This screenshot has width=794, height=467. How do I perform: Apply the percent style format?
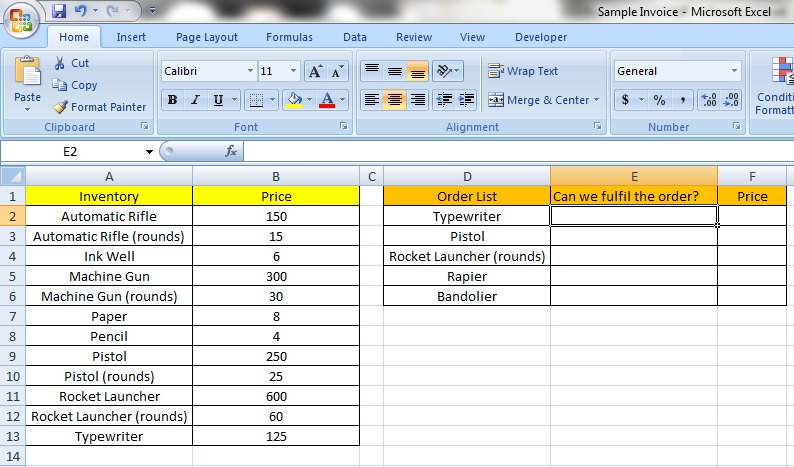point(659,100)
